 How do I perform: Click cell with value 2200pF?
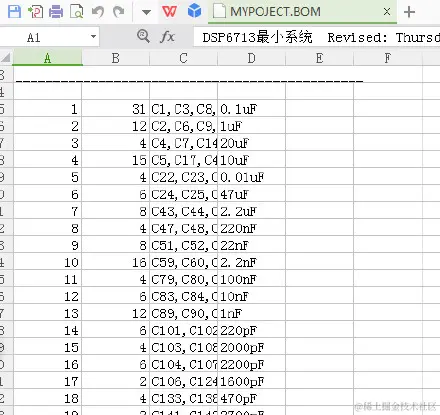pyautogui.click(x=251, y=364)
